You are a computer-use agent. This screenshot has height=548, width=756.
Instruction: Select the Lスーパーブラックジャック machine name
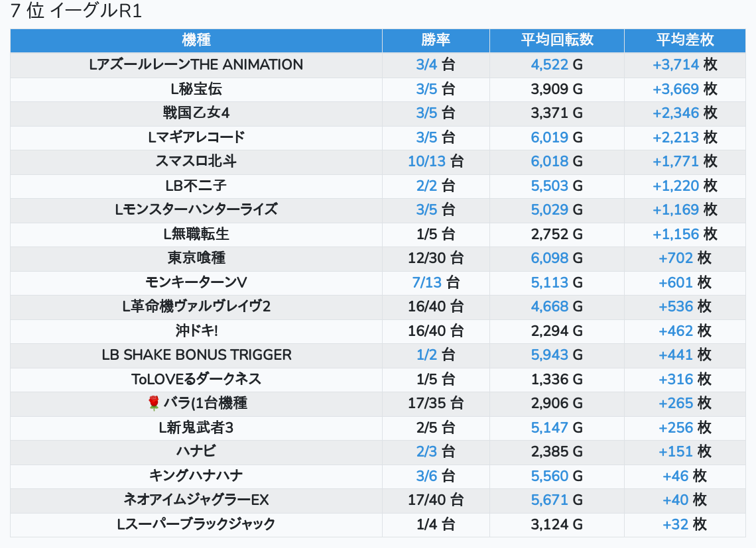pos(196,525)
